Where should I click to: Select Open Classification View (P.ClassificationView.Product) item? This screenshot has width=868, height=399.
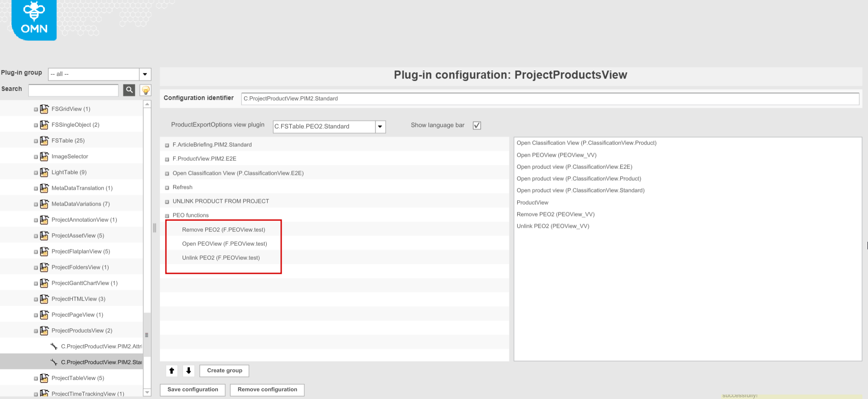[586, 143]
